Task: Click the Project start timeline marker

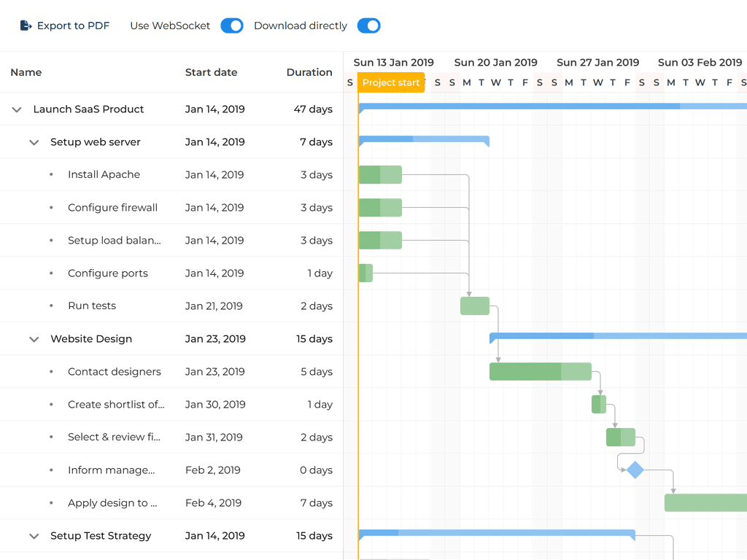Action: click(391, 82)
